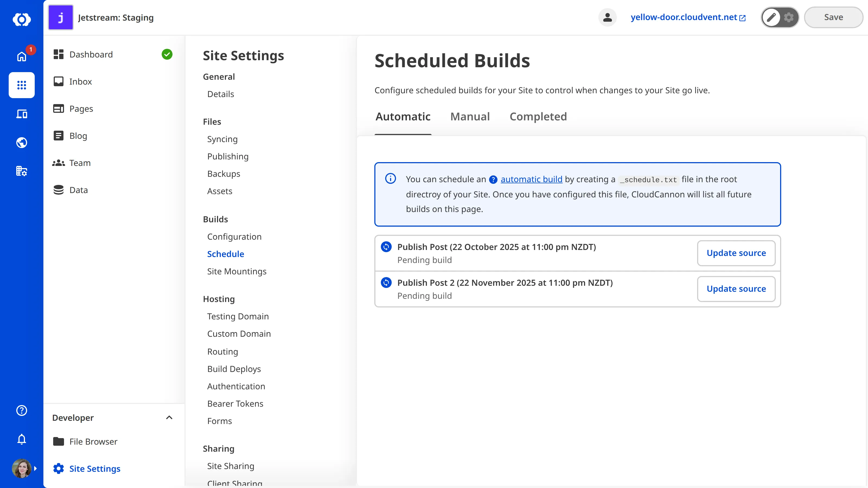
Task: Collapse the Developer section chevron
Action: click(x=169, y=418)
